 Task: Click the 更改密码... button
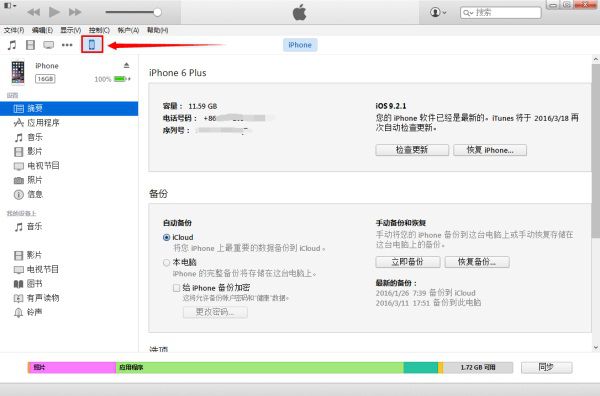pos(215,312)
